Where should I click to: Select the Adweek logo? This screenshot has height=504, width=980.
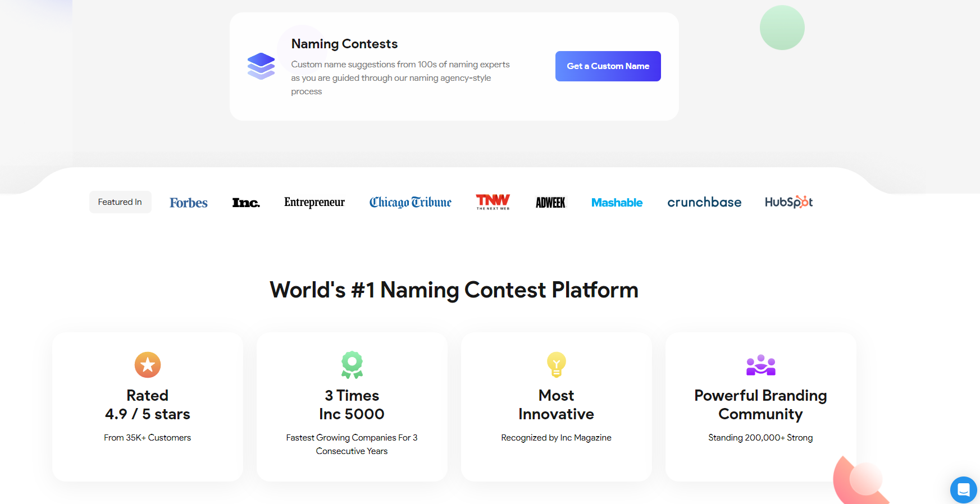point(550,203)
